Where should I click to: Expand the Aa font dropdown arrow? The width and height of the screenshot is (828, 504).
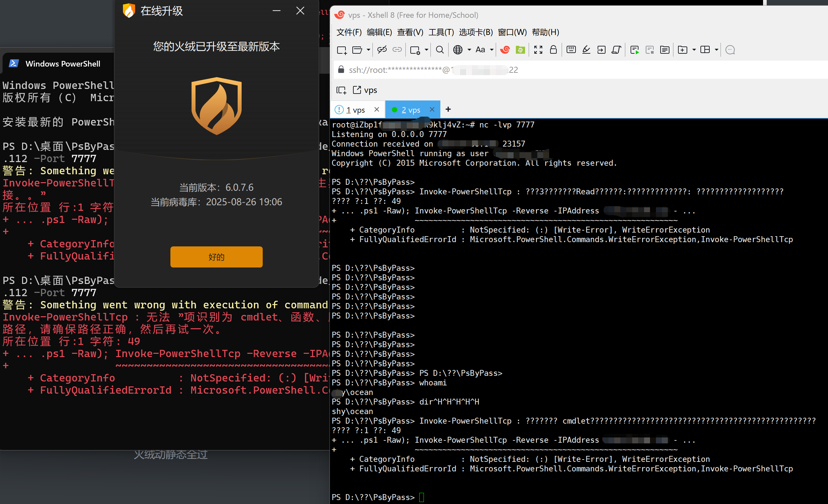tap(492, 50)
